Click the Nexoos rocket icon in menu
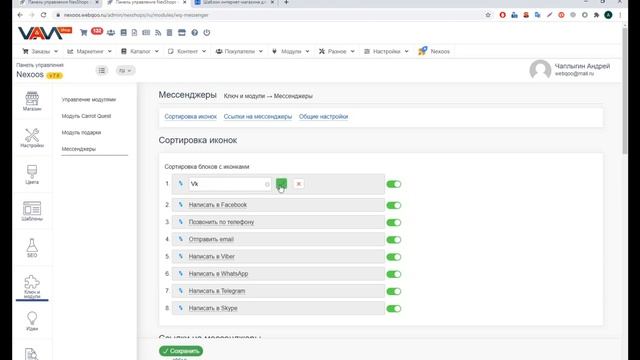Screen dimensions: 640x360 pyautogui.click(x=422, y=51)
